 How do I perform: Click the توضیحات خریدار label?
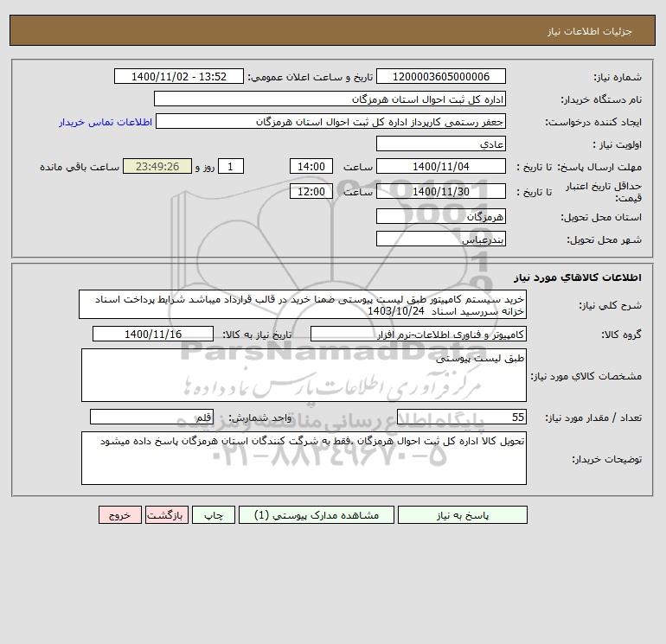pos(606,459)
